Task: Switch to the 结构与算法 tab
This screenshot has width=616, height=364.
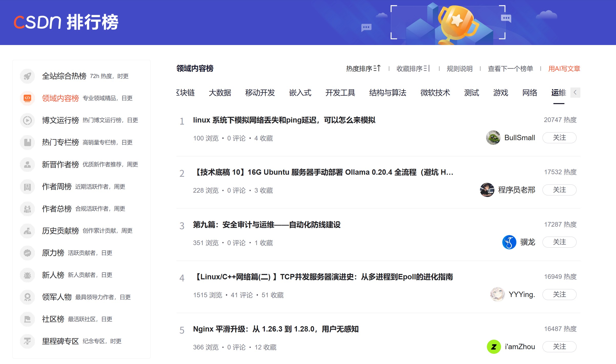Action: pyautogui.click(x=388, y=93)
